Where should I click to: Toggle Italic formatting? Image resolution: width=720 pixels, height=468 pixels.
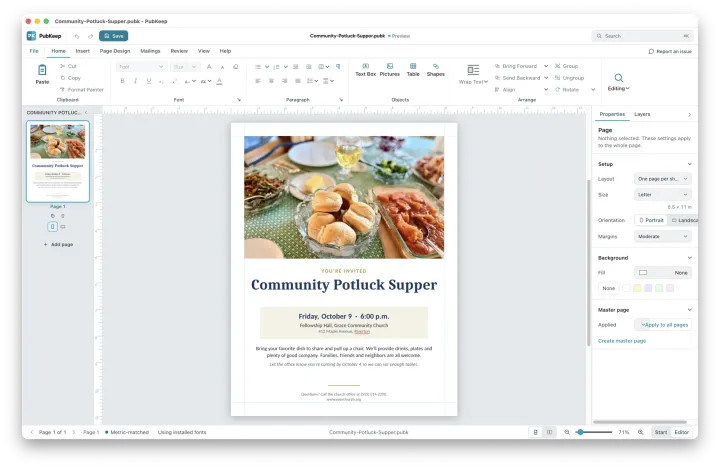click(x=135, y=81)
